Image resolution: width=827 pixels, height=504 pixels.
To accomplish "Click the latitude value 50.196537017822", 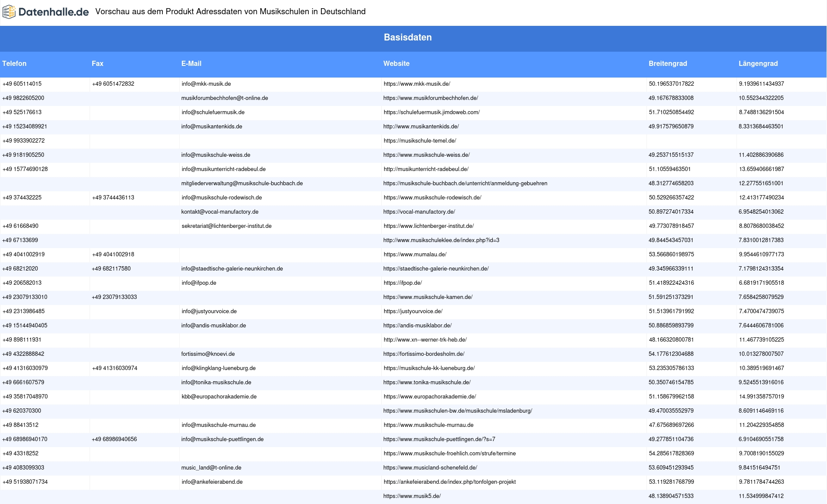I will (x=672, y=84).
